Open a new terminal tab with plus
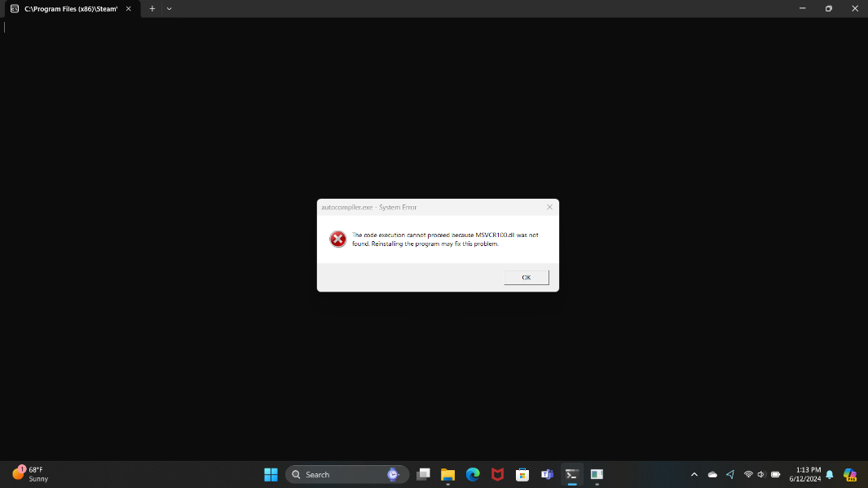The height and width of the screenshot is (488, 868). [152, 8]
